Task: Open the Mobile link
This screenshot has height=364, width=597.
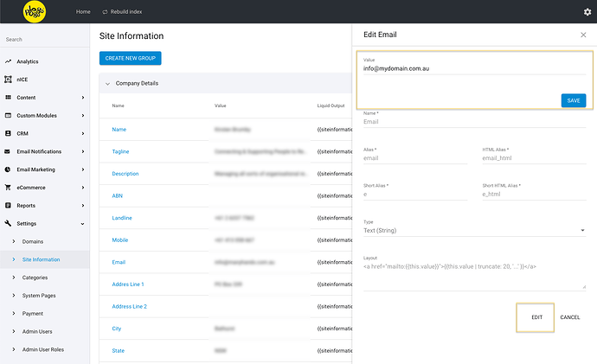Action: tap(120, 240)
